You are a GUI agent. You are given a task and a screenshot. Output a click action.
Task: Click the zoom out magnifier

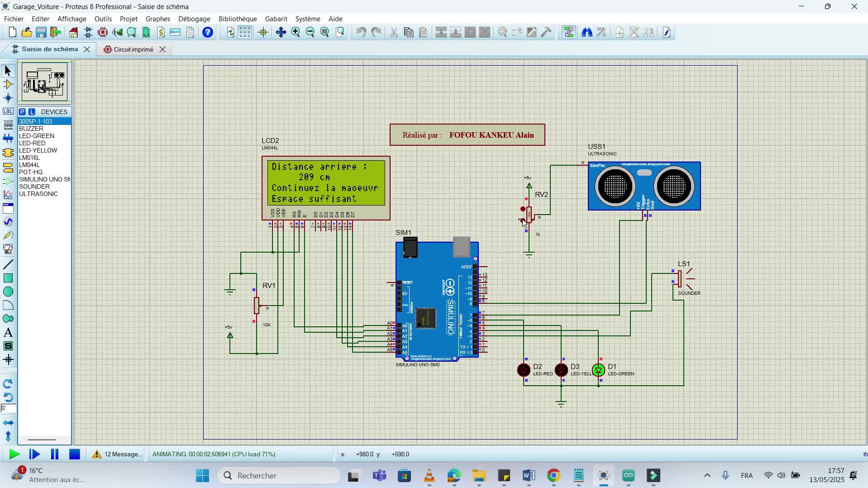click(x=310, y=32)
